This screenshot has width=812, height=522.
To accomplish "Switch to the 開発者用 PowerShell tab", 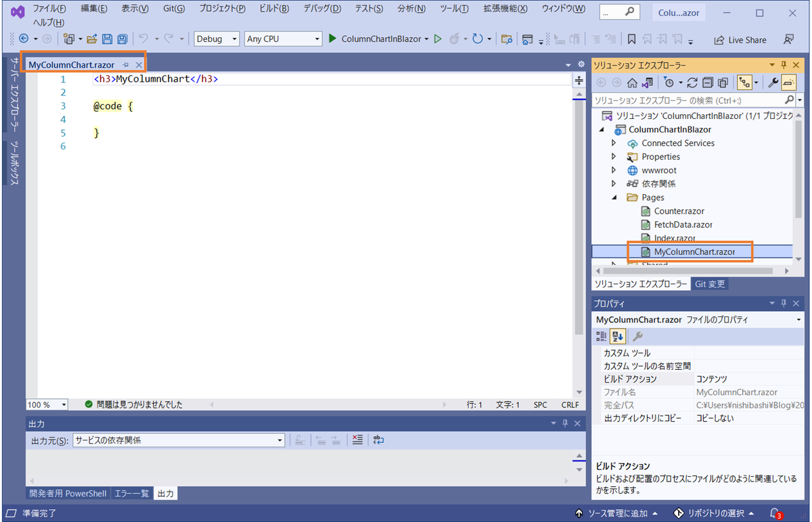I will coord(68,494).
